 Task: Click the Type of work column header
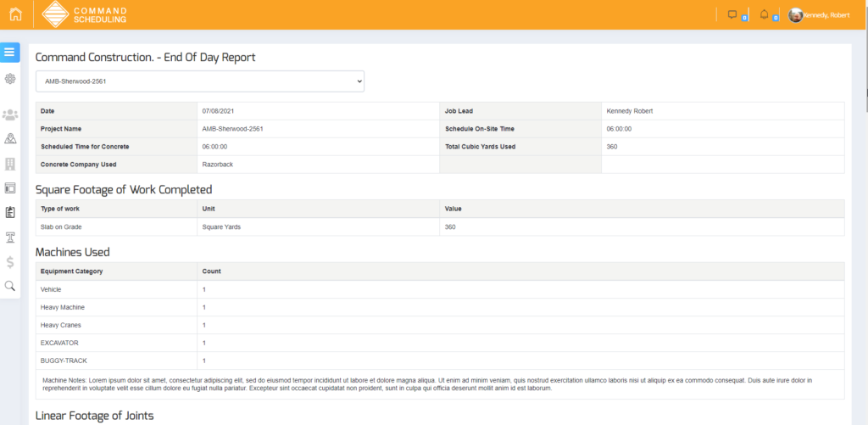click(59, 208)
